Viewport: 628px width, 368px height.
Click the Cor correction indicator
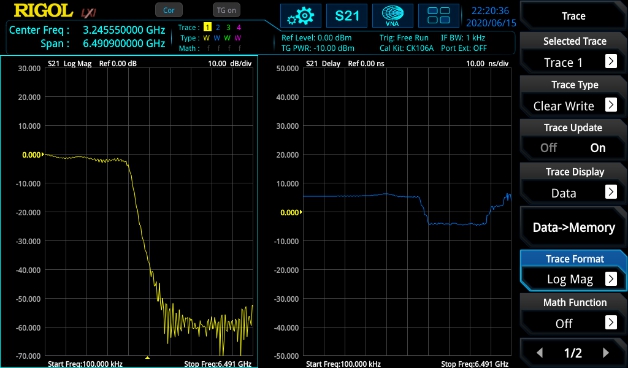[x=169, y=10]
